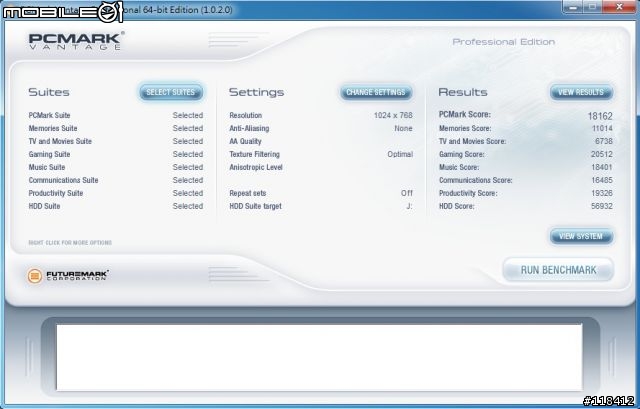The image size is (640, 409).
Task: Click the PCMark Vantage logo
Action: pos(76,41)
